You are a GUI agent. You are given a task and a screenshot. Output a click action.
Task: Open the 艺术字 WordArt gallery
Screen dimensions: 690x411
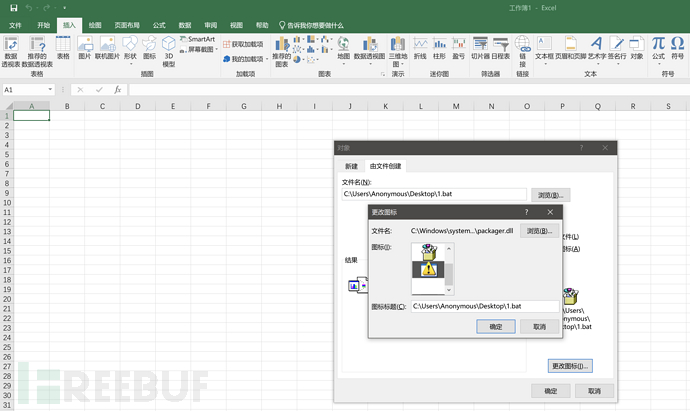click(597, 51)
